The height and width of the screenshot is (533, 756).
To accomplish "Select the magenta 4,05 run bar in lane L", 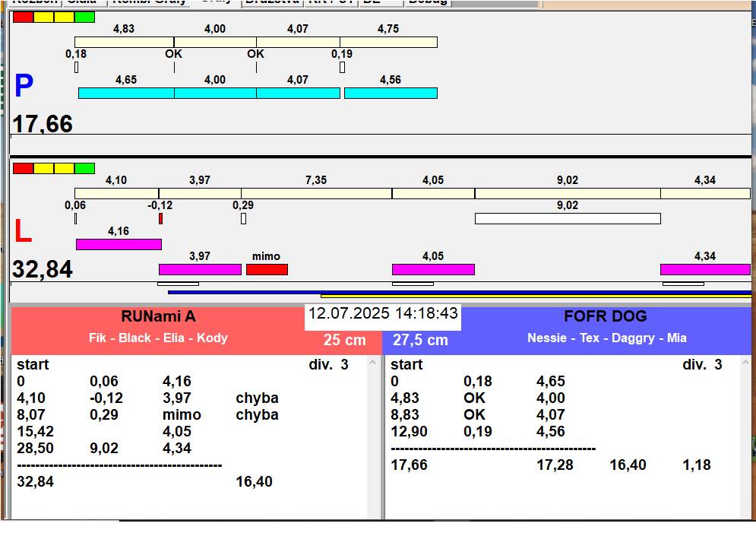I will coord(433,270).
